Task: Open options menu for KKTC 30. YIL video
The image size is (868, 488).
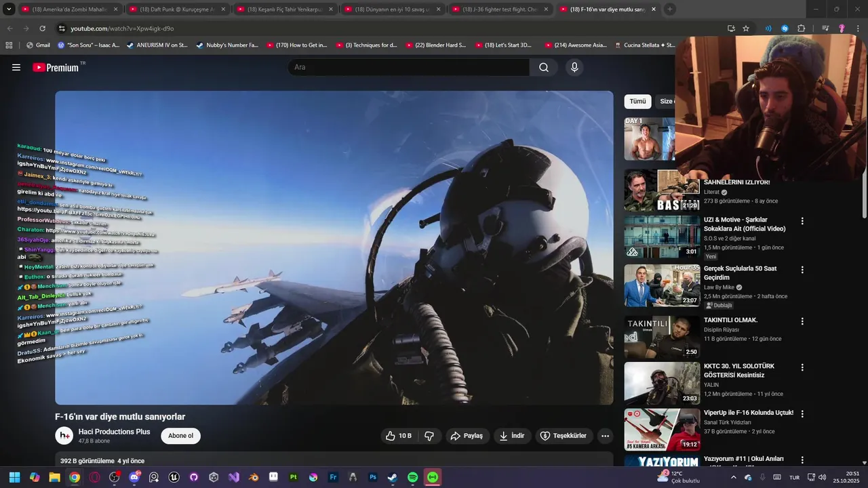Action: point(802,367)
